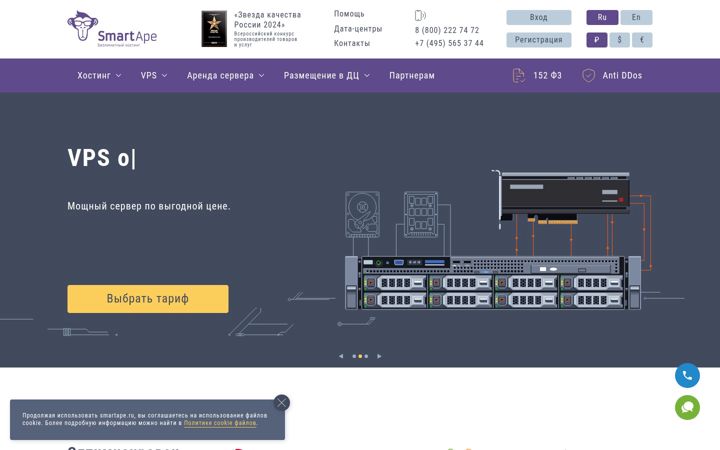The width and height of the screenshot is (720, 450).
Task: Expand the Размещение в ДЦ menu
Action: 326,75
